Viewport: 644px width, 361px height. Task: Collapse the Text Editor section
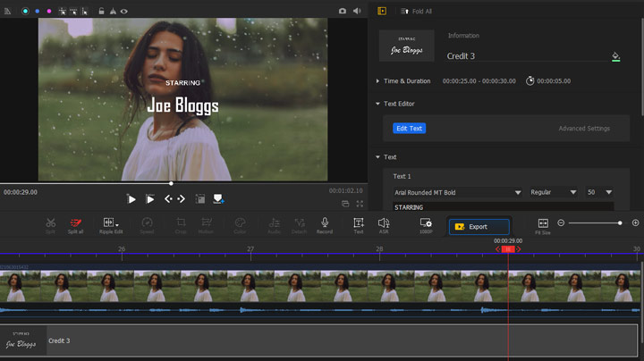click(x=378, y=104)
